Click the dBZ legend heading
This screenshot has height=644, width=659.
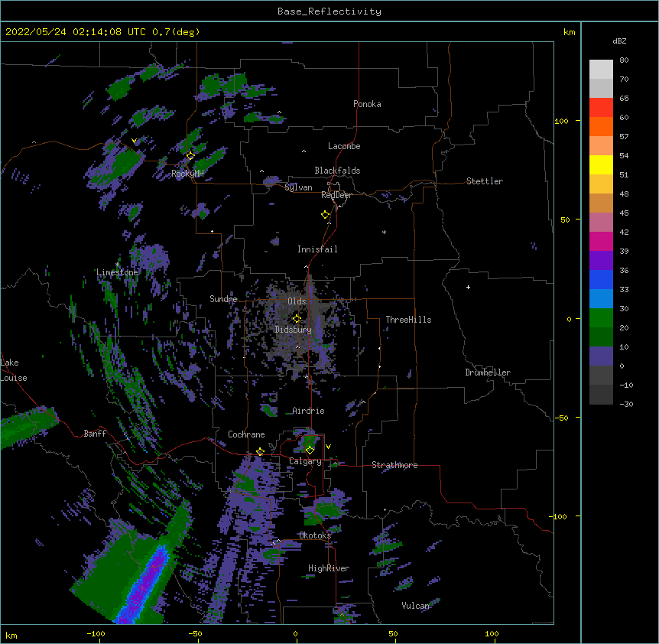[619, 41]
